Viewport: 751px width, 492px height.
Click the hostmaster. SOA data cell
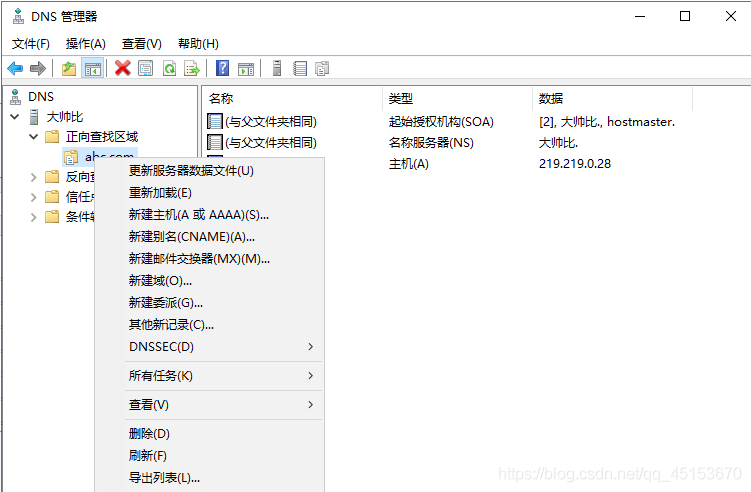coord(607,122)
